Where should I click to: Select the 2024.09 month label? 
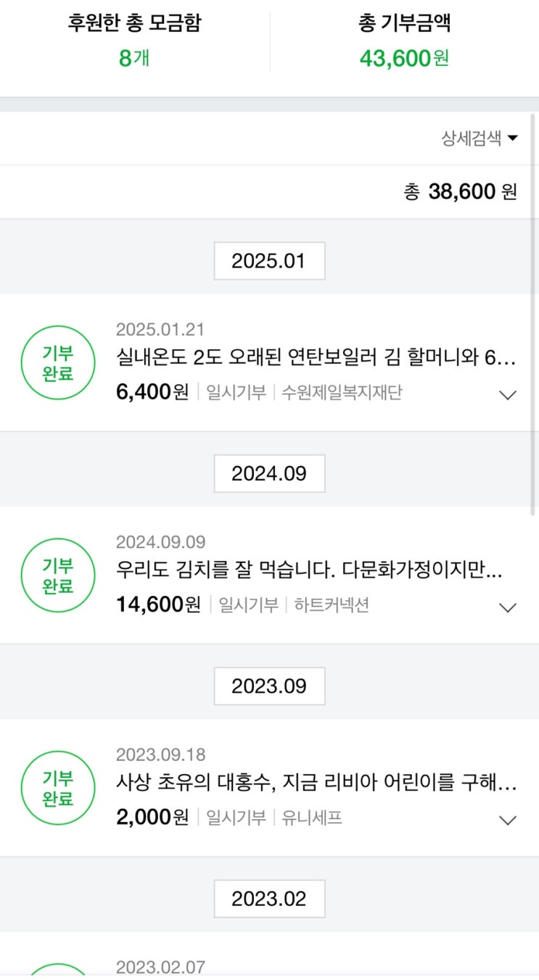269,474
